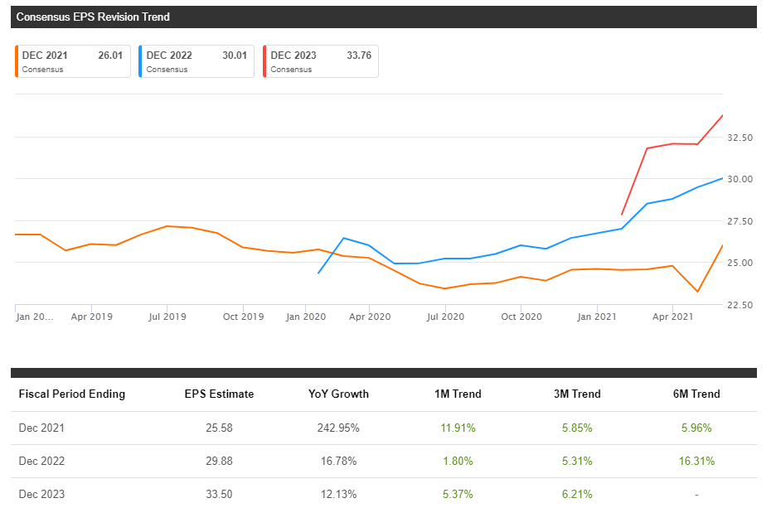Click the 30.00 y-axis gridline label
The image size is (776, 532).
(x=740, y=179)
